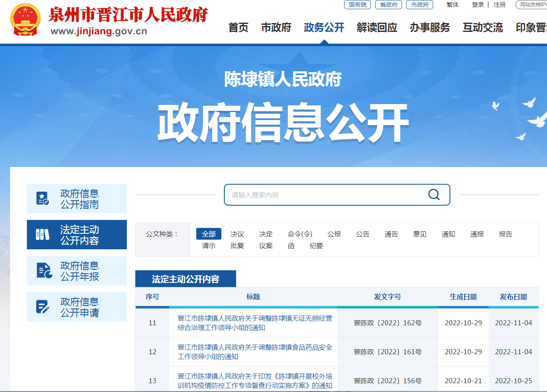Open notice about 无证无照经营 working group

[x=255, y=323]
